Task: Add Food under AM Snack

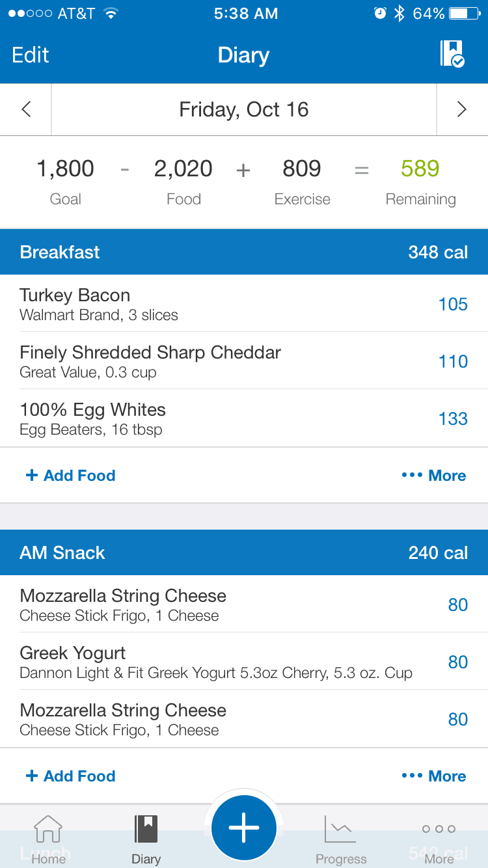Action: [70, 776]
